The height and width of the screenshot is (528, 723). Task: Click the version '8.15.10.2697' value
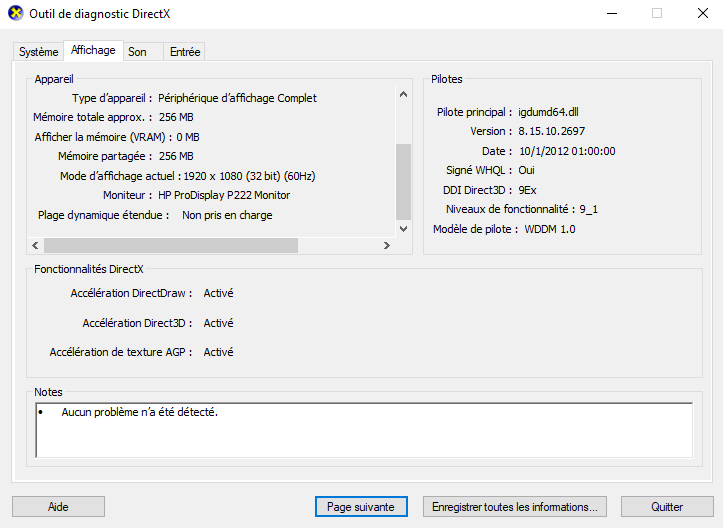pyautogui.click(x=551, y=131)
